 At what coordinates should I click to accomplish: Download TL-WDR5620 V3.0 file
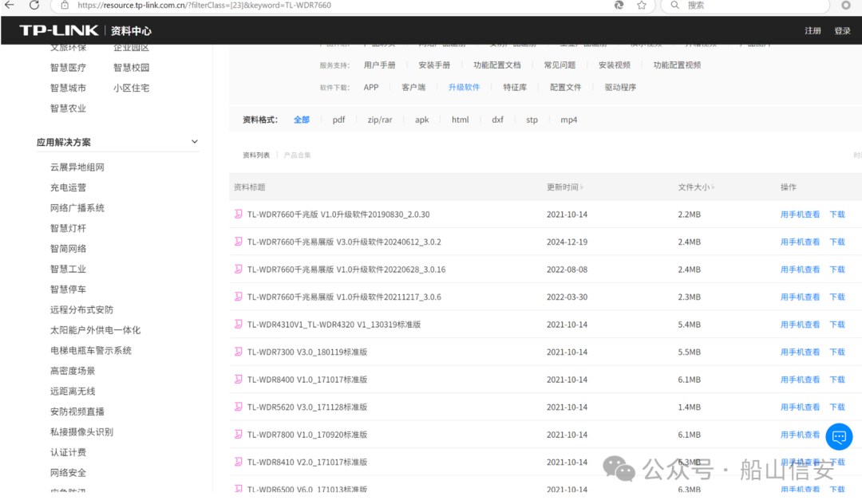point(837,406)
